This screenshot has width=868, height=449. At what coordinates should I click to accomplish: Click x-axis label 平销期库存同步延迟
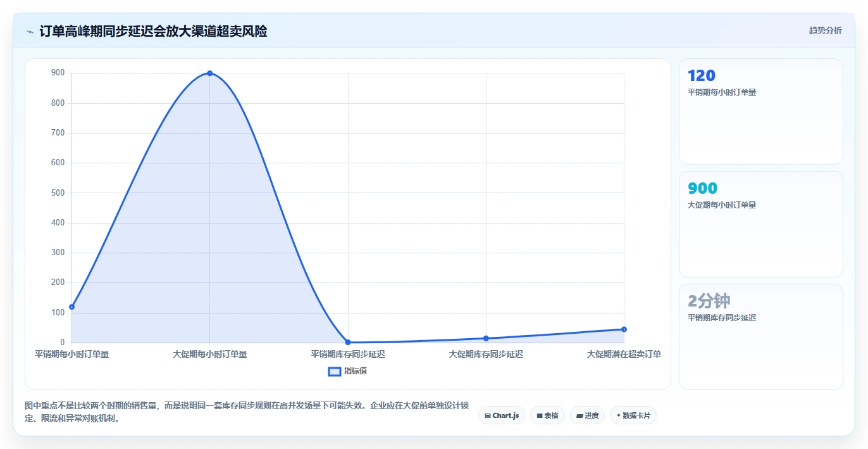point(348,354)
